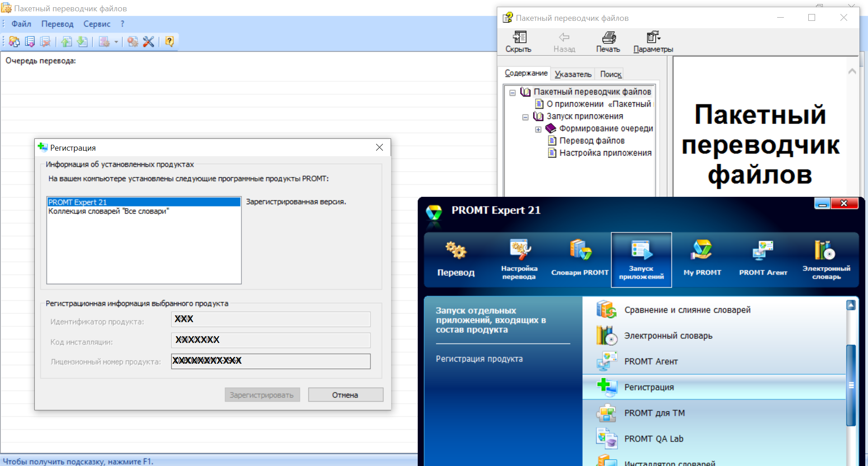
Task: Click Назад in the help window toolbar
Action: pos(564,42)
